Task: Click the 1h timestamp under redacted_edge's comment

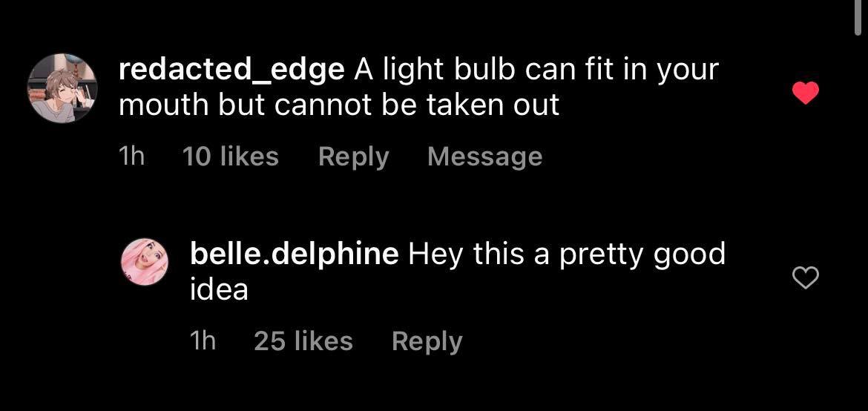Action: coord(132,157)
